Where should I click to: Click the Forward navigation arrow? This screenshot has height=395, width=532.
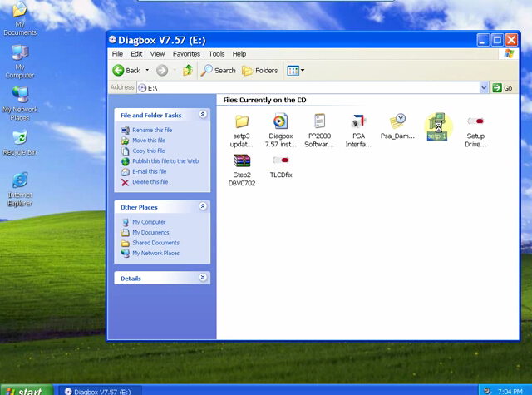(x=162, y=70)
